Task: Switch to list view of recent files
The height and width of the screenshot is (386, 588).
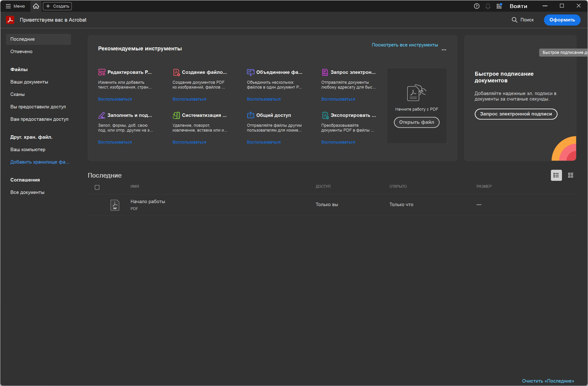Action: [x=556, y=175]
